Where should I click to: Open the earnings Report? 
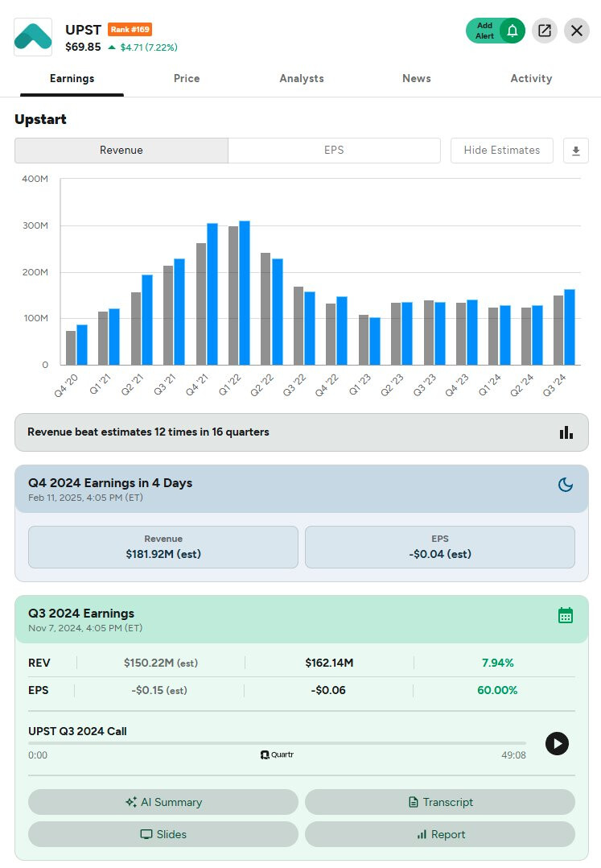coord(440,834)
